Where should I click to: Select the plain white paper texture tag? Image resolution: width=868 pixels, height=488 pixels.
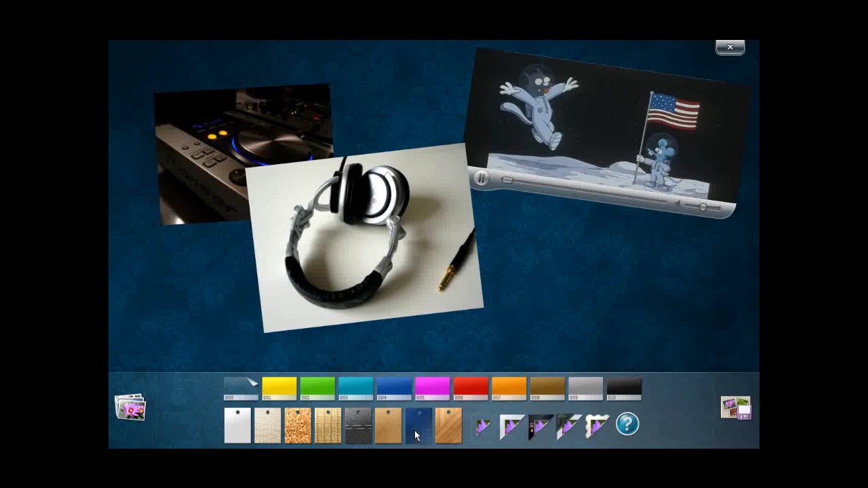point(237,426)
